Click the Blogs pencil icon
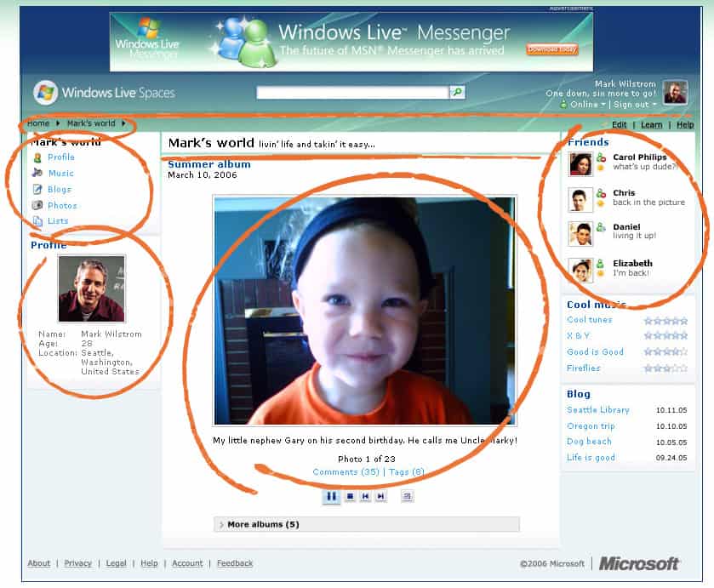This screenshot has height=588, width=714. pyautogui.click(x=37, y=189)
